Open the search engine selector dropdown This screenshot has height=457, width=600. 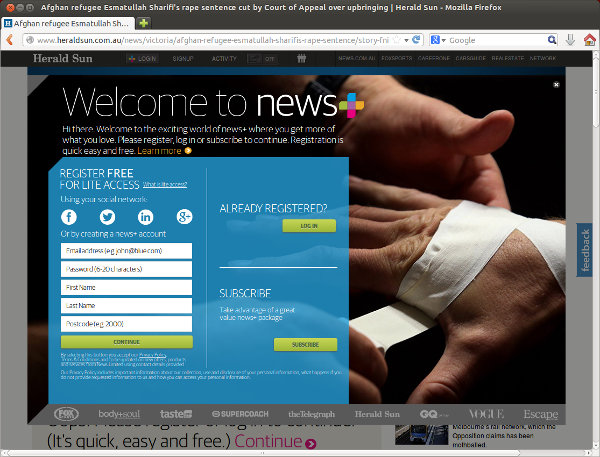click(x=438, y=40)
